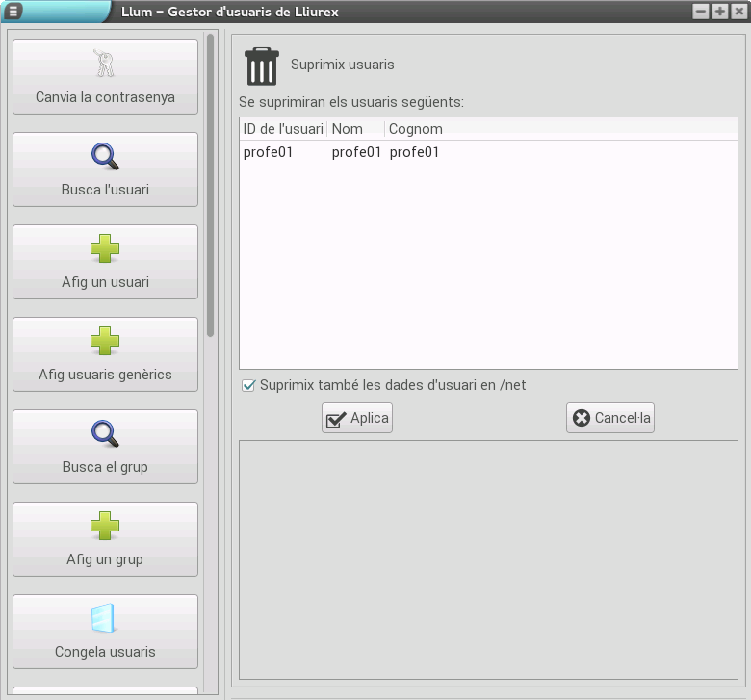This screenshot has height=700, width=751.
Task: Maximize the Llum window
Action: coord(719,12)
